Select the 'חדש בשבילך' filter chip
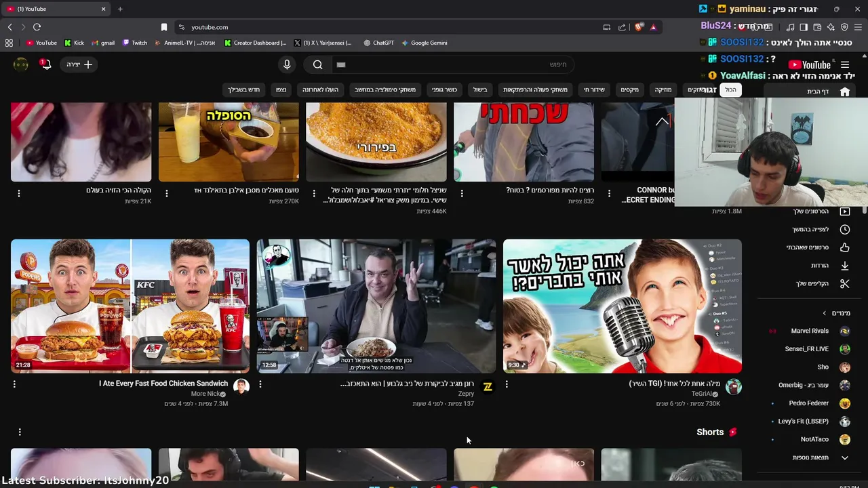868x488 pixels. pos(244,89)
